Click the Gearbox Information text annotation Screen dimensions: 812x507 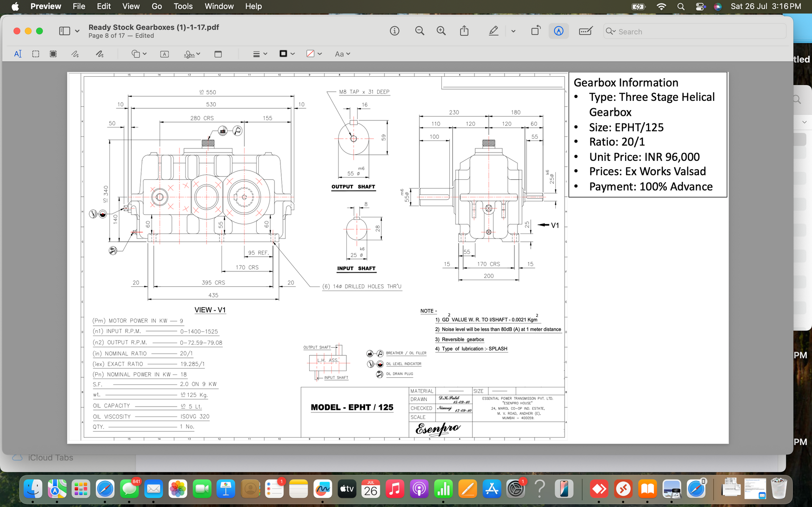coord(648,134)
